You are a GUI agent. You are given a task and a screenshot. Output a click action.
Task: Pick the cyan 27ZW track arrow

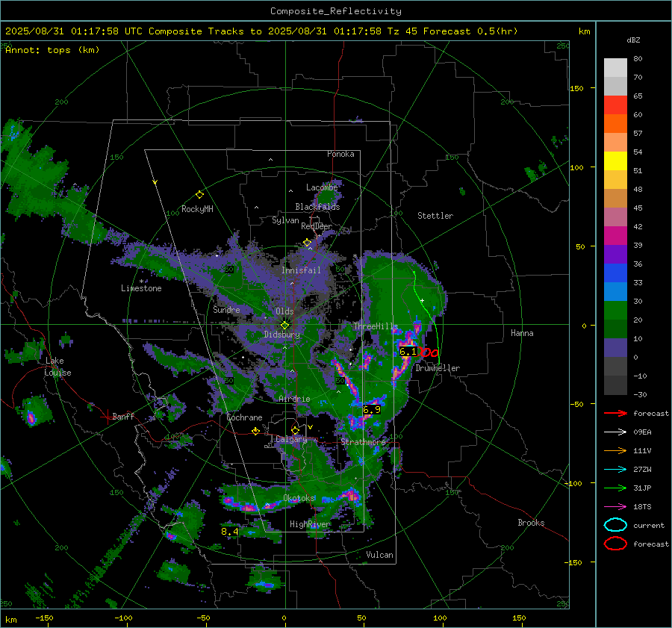pos(615,470)
